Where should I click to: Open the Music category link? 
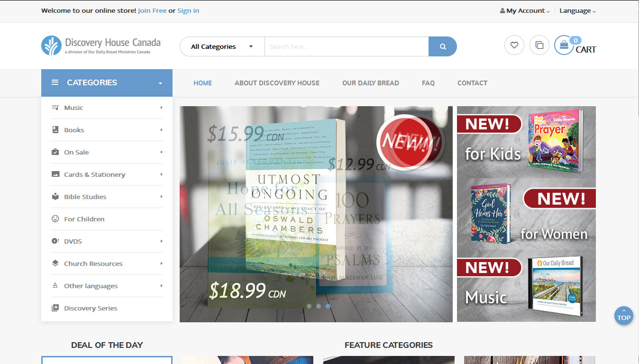73,108
